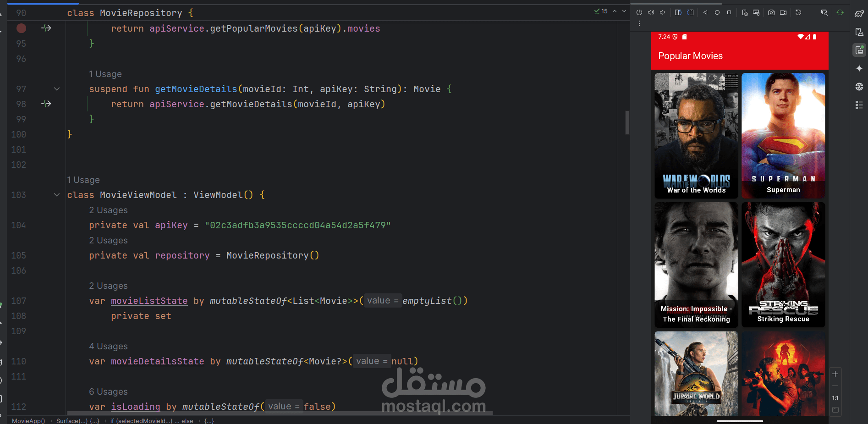The width and height of the screenshot is (868, 424).
Task: Click the if (selectedMovieId...) else breadcrumb
Action: pyautogui.click(x=152, y=421)
